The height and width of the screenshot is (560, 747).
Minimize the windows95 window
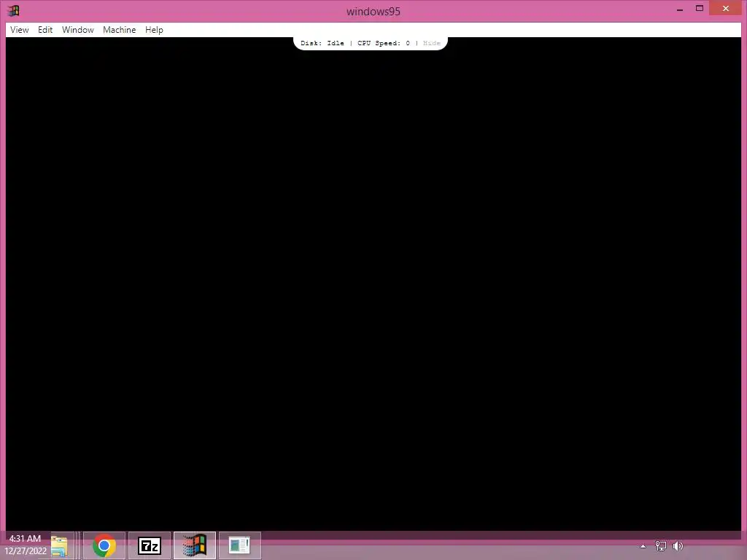point(680,9)
